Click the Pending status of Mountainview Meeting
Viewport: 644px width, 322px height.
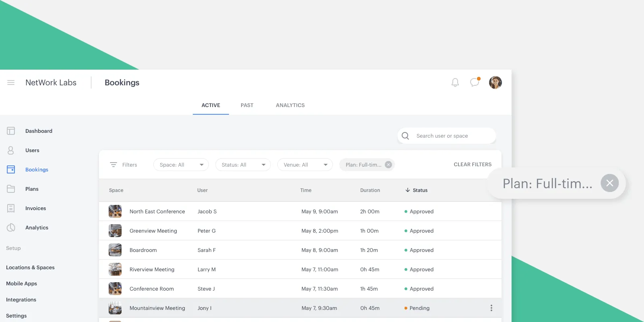[417, 308]
